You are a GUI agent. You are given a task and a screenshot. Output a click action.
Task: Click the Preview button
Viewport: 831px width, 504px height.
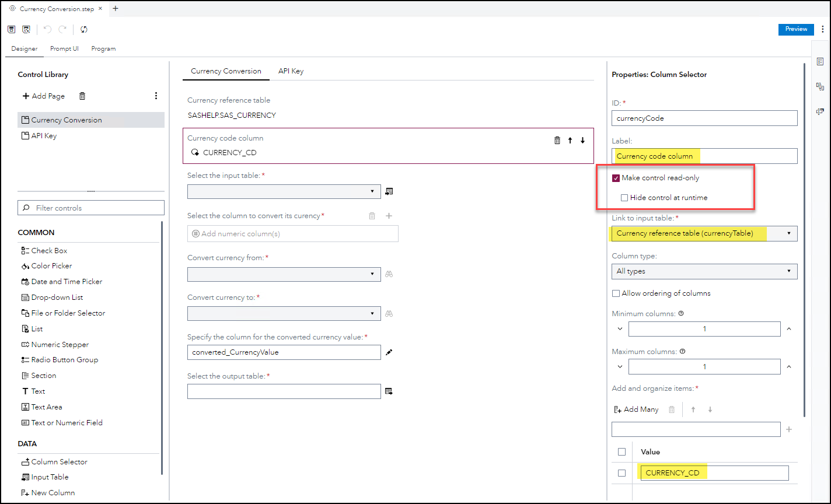[x=796, y=29]
